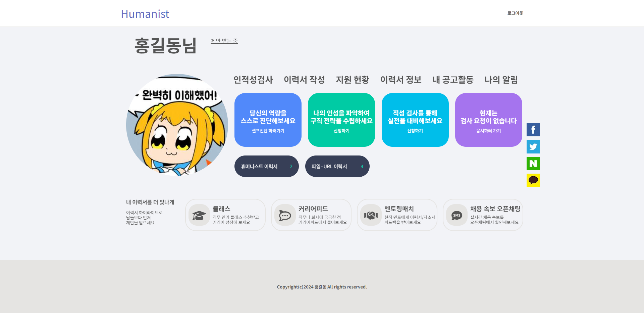Screen dimensions: 644x313
Task: Select the 이력서 정보 tab
Action: pos(401,80)
